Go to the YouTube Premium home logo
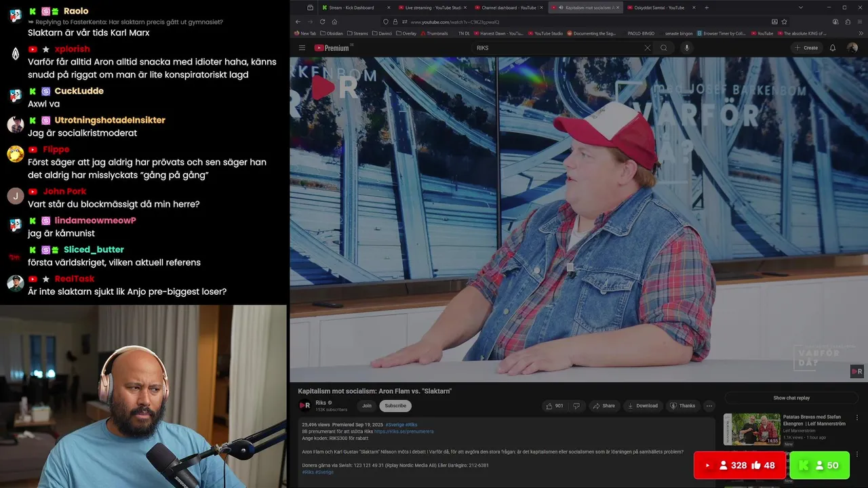 coord(332,48)
